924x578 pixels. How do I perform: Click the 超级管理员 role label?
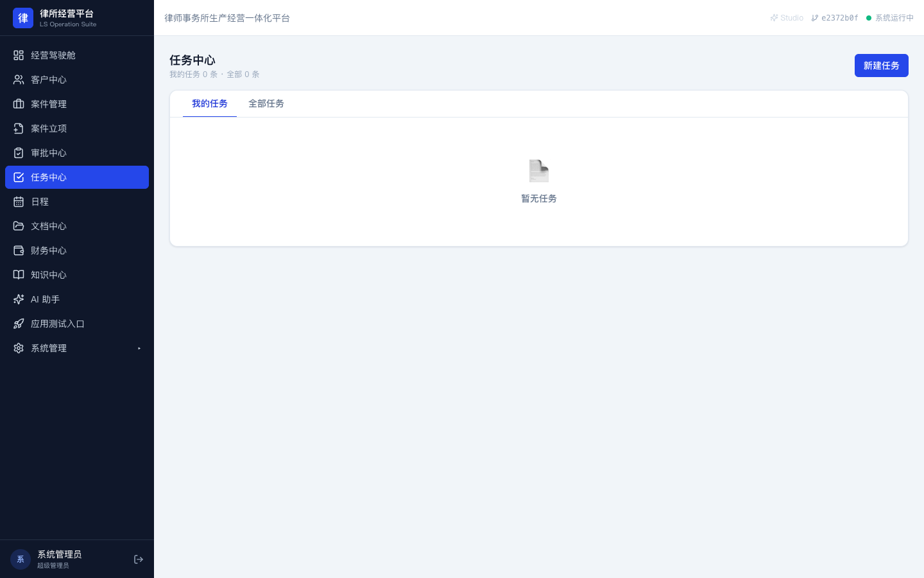click(53, 566)
